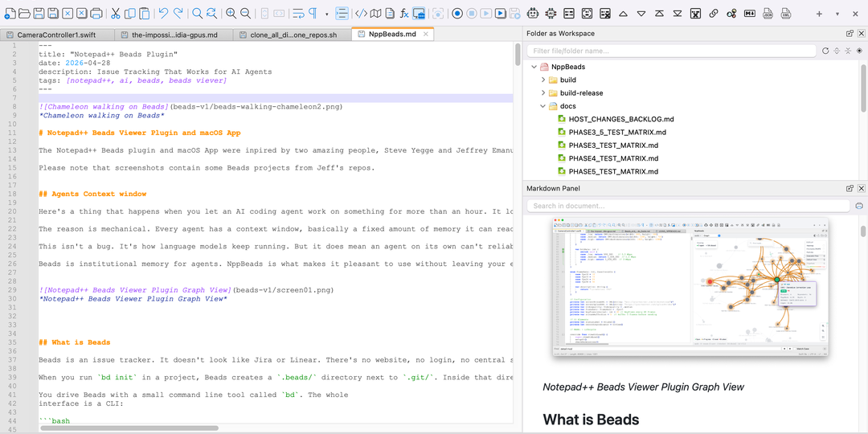Redo the last undone edit
Image resolution: width=868 pixels, height=434 pixels.
click(x=178, y=14)
